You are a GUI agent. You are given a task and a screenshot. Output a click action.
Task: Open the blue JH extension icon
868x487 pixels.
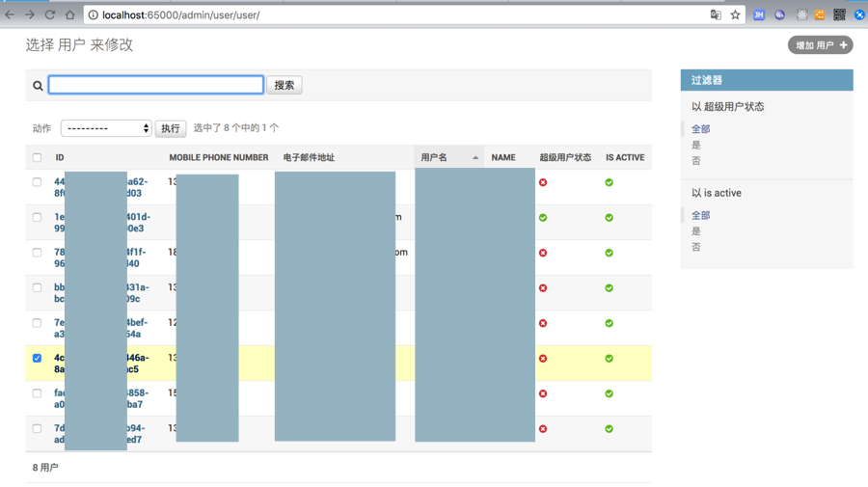(759, 14)
